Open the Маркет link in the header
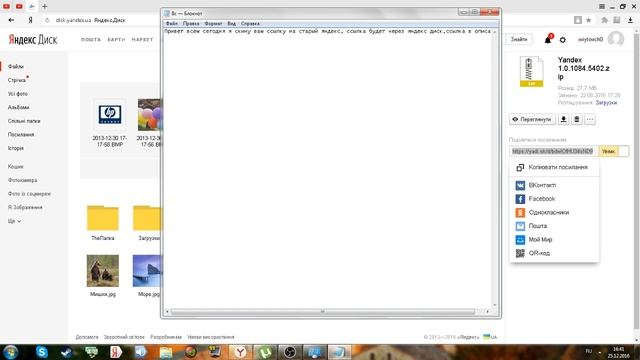The height and width of the screenshot is (360, 640). (x=142, y=40)
